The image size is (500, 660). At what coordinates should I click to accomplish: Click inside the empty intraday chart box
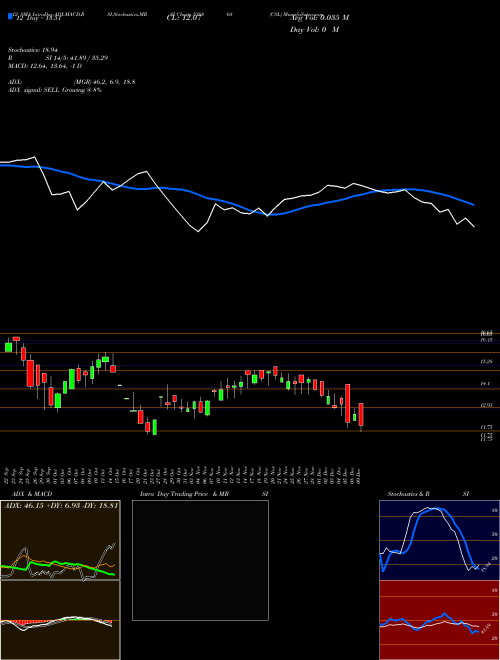(200, 560)
